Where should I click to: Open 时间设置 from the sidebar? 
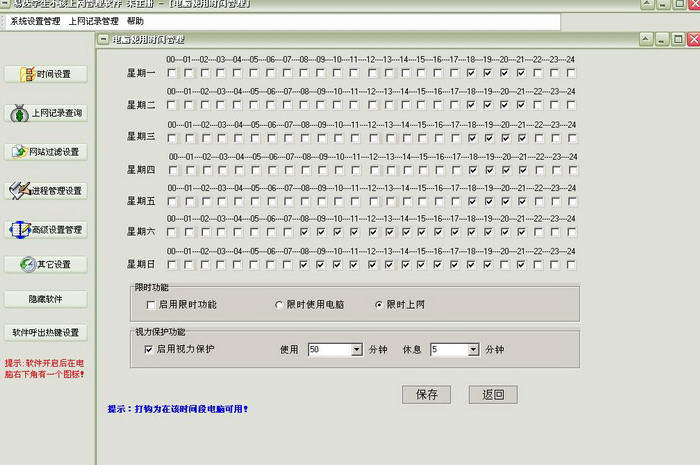(46, 75)
